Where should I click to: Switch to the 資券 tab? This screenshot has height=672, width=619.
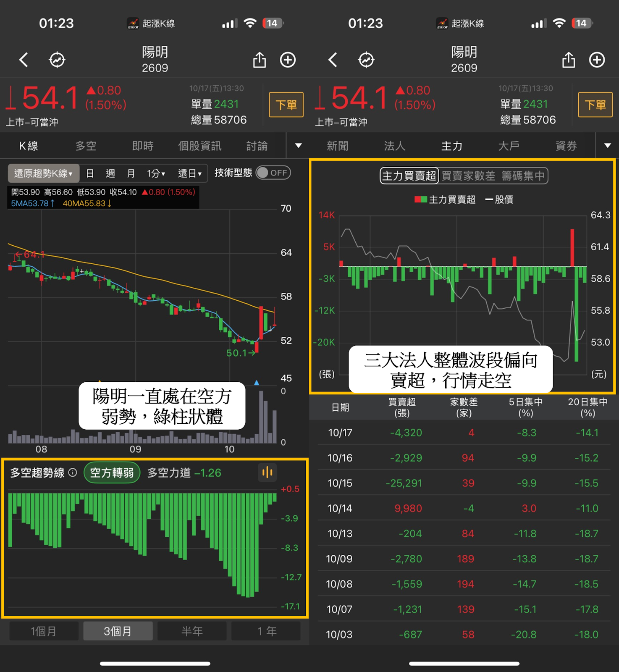tap(566, 146)
